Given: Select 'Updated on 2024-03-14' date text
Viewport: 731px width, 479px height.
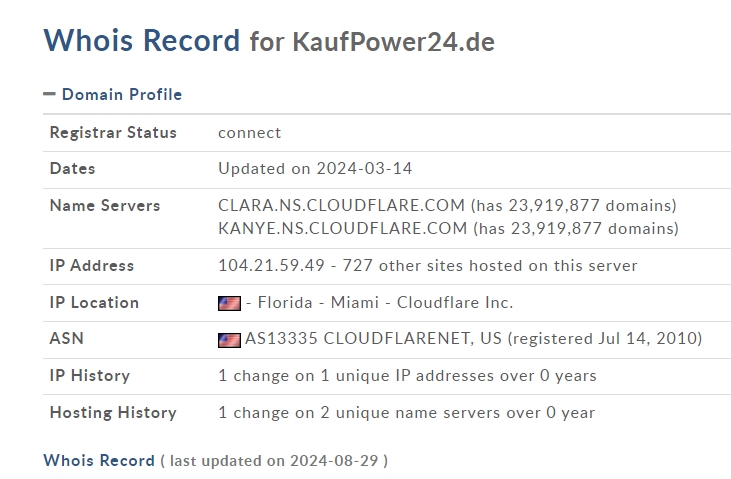Looking at the screenshot, I should pos(315,168).
